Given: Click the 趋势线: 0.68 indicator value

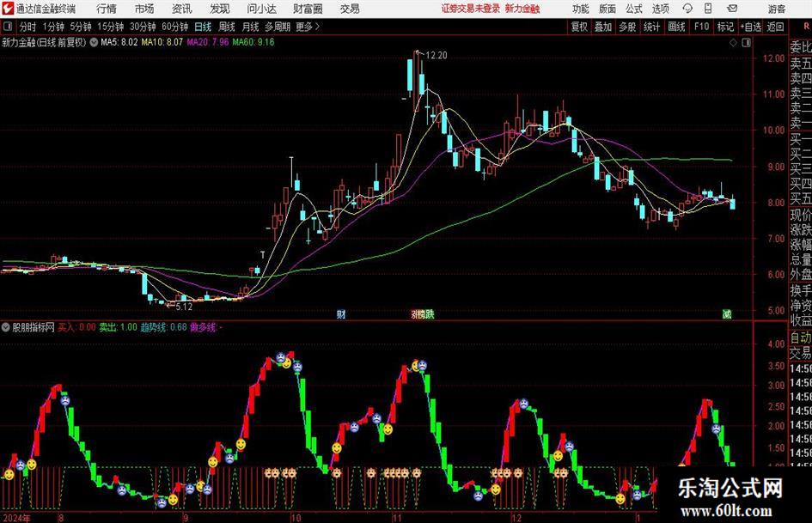Looking at the screenshot, I should point(163,327).
